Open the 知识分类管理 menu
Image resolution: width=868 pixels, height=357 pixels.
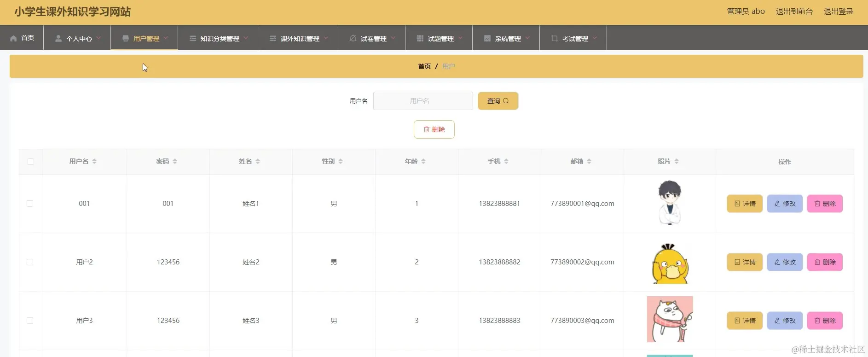218,38
